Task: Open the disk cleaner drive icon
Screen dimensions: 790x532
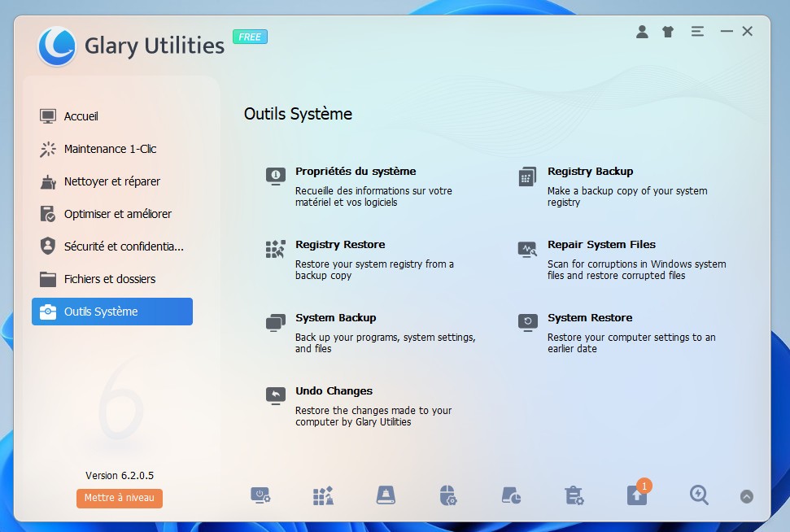Action: (x=386, y=495)
